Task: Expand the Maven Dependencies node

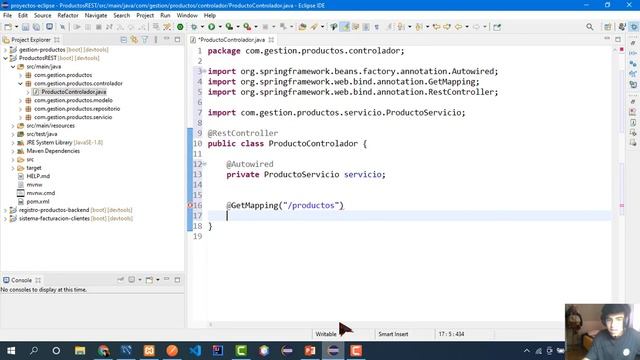Action: (x=13, y=151)
